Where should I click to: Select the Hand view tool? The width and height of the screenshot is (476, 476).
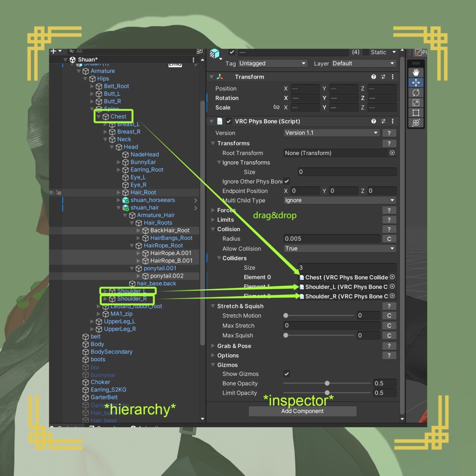click(416, 72)
